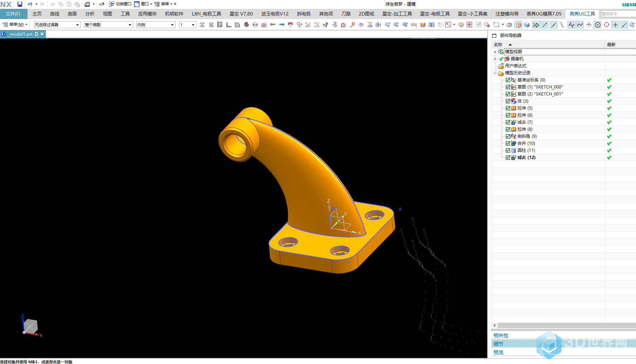Image resolution: width=636 pixels, height=364 pixels.
Task: Click the chamfered corner shape icon
Action: (237, 25)
